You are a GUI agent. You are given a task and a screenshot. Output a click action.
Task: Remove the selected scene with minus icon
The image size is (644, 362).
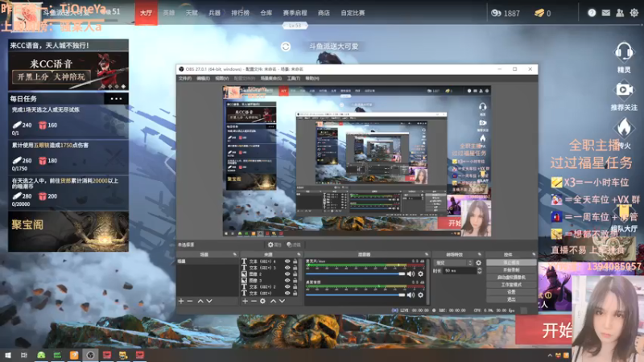coord(190,301)
